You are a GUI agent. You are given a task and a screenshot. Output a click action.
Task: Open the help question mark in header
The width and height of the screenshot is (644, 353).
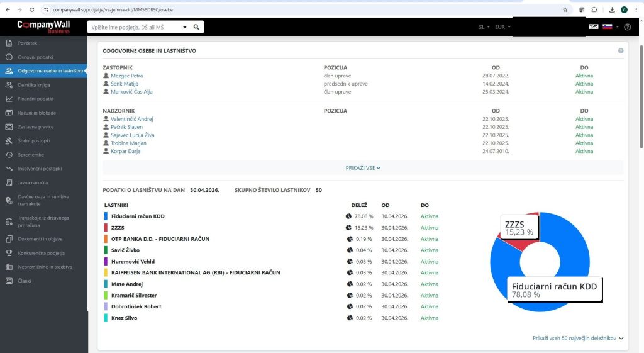(627, 27)
